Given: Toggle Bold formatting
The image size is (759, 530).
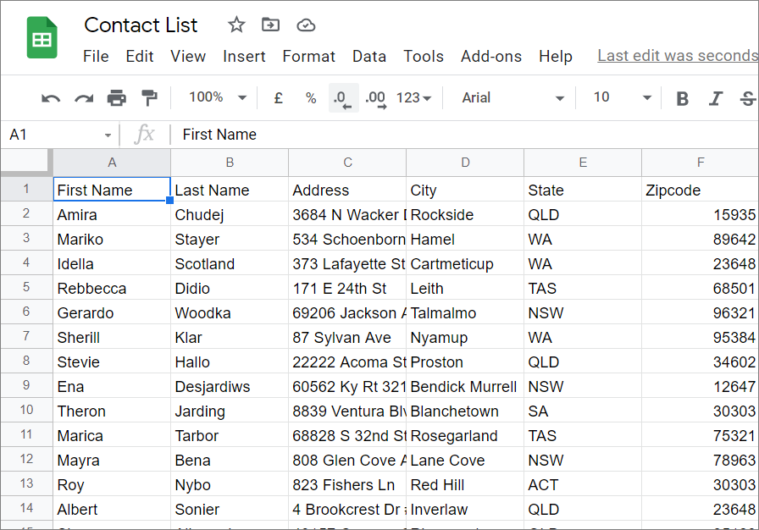Looking at the screenshot, I should pos(683,98).
